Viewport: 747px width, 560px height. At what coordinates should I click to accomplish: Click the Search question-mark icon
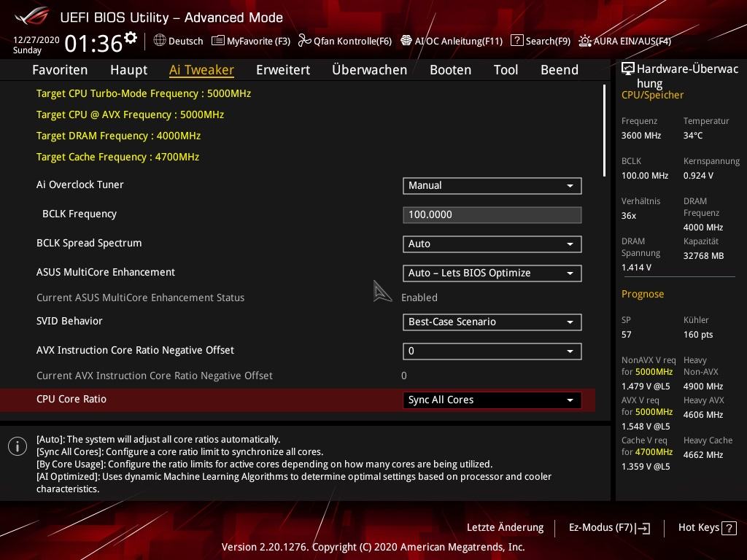tap(516, 41)
